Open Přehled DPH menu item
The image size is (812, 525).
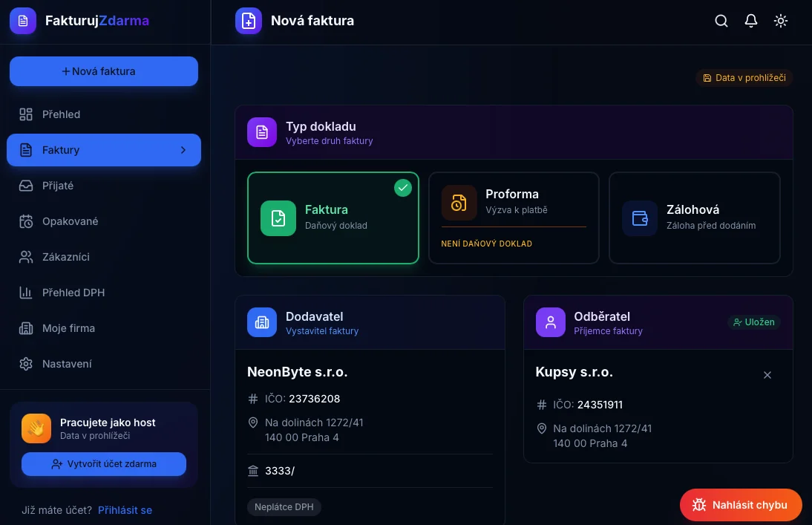(73, 293)
